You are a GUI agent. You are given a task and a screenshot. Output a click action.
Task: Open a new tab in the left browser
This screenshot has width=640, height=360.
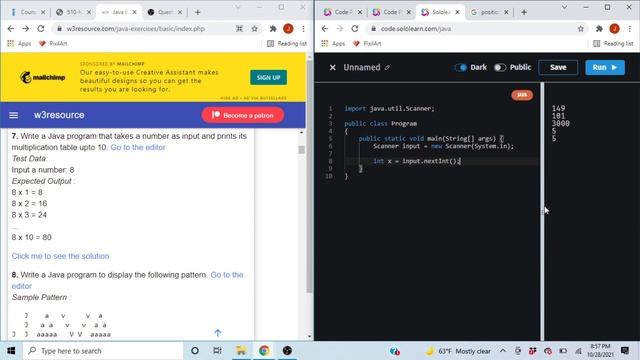198,12
